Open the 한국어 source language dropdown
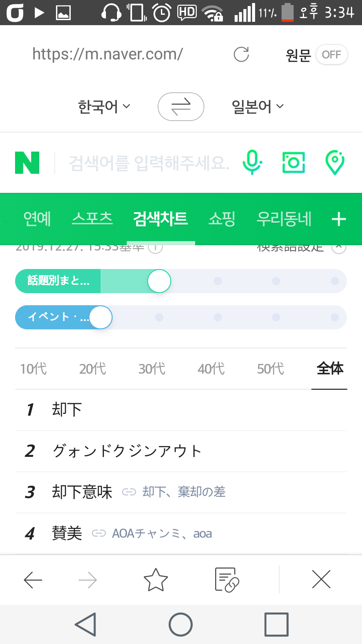Image resolution: width=362 pixels, height=644 pixels. click(x=104, y=107)
